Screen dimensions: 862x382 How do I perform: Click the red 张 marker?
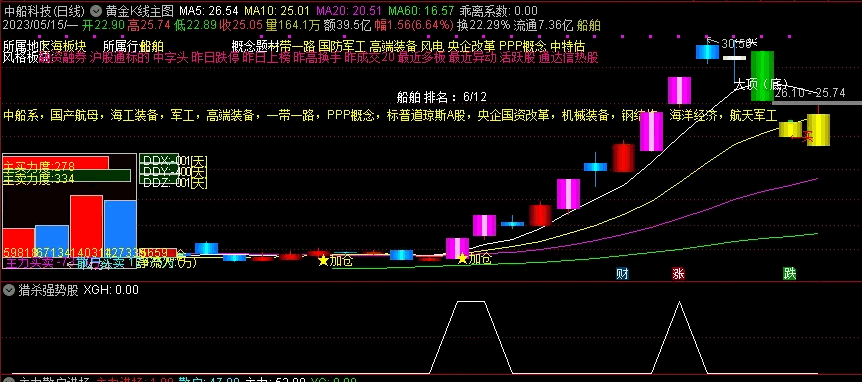[678, 273]
